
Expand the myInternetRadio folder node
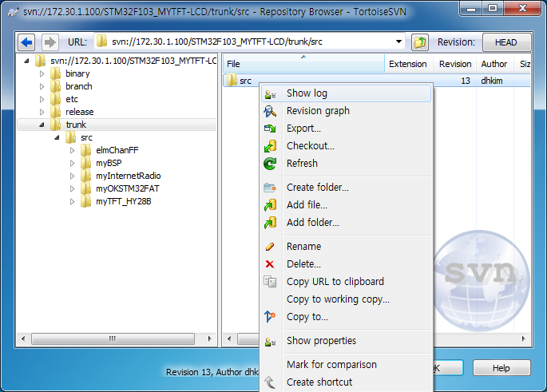pos(72,176)
